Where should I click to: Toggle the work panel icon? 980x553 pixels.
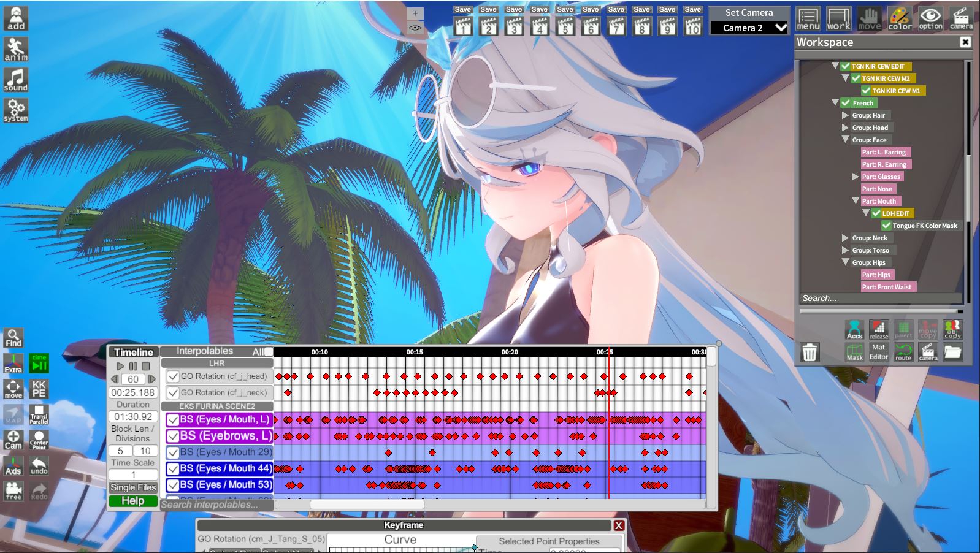839,18
